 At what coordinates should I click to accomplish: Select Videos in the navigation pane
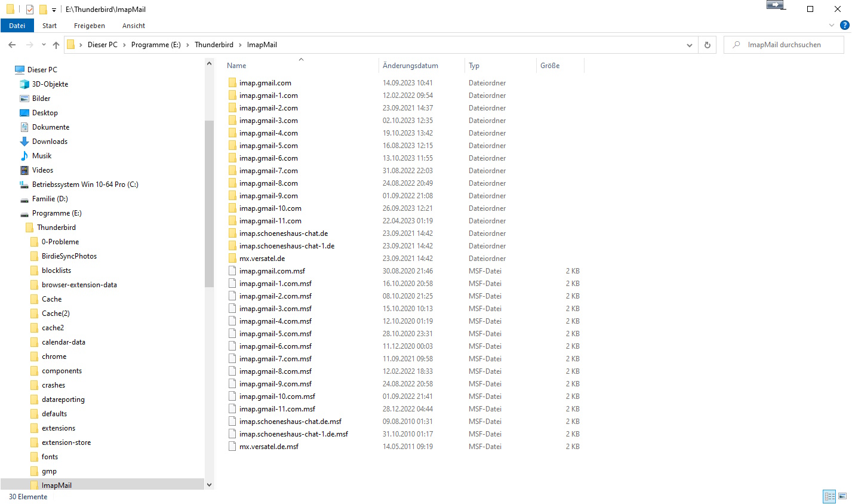pyautogui.click(x=42, y=170)
